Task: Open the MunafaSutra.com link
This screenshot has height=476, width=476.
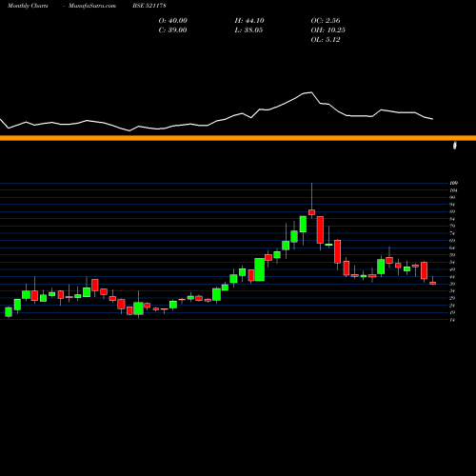Action: 92,6
